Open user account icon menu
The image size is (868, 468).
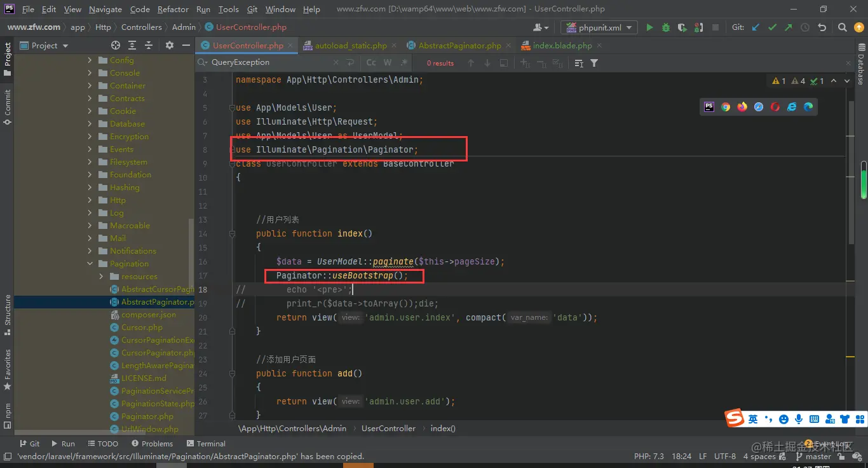[541, 27]
